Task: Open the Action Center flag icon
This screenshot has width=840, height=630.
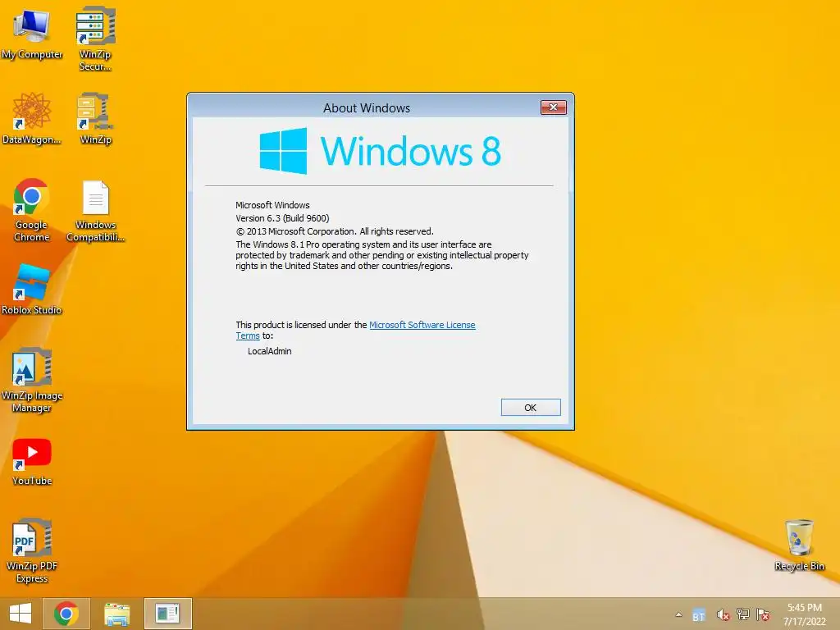Action: pyautogui.click(x=763, y=614)
